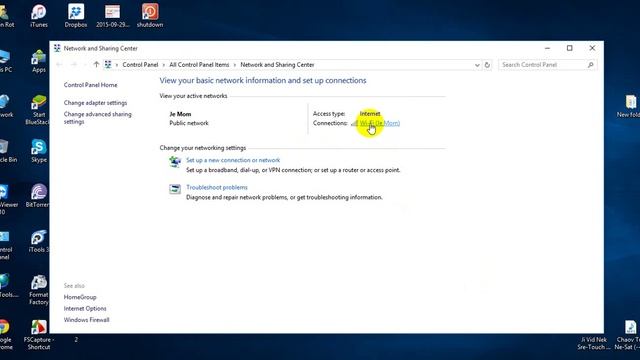Expand chevron after Control Panel breadcrumb

tap(164, 65)
